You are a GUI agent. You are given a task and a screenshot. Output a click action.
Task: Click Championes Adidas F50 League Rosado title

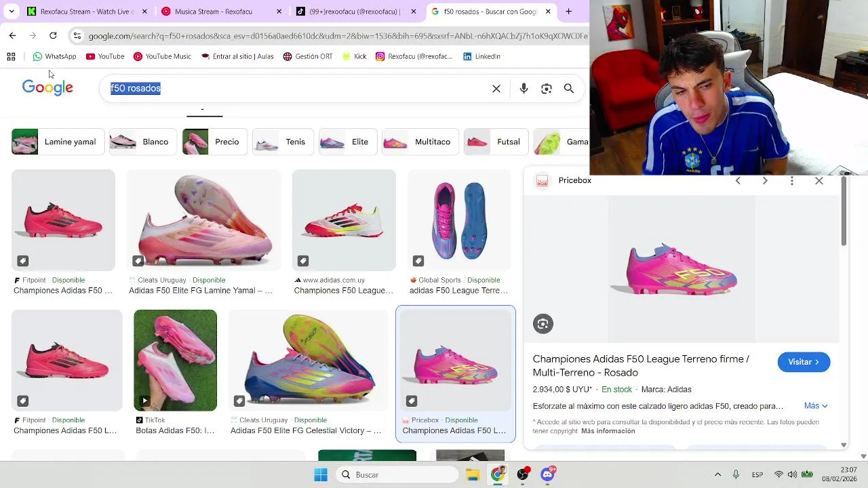641,366
